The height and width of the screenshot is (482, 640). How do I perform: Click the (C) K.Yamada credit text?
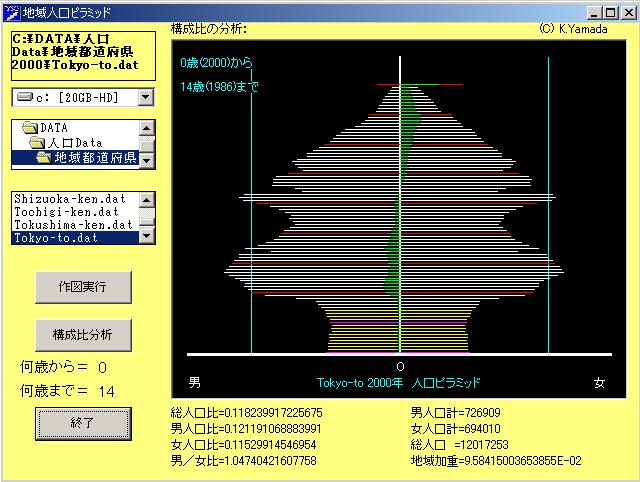tap(573, 29)
